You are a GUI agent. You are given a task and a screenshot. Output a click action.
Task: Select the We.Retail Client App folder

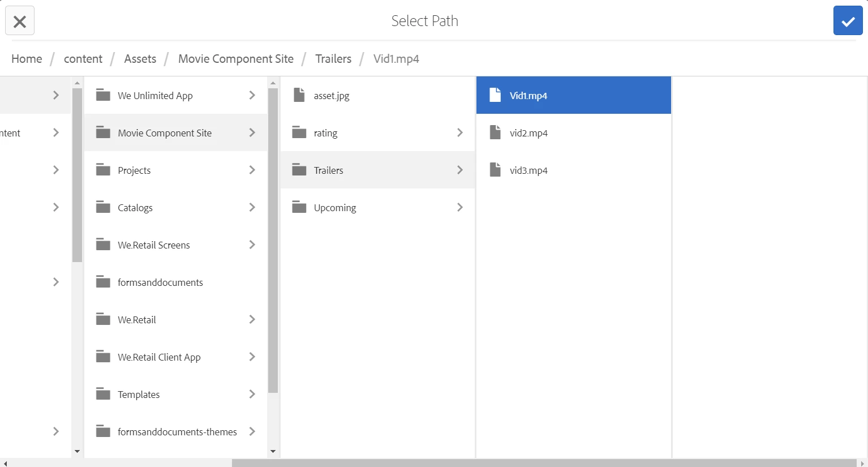(x=176, y=357)
